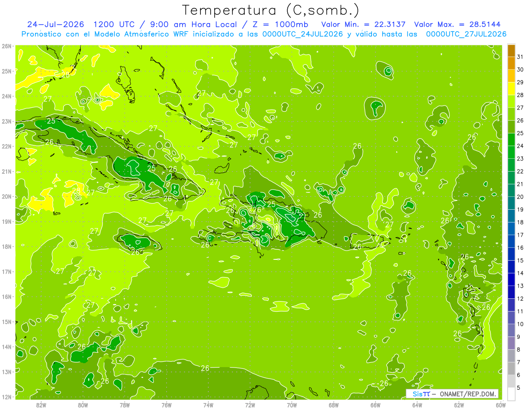Click the "Valor Min. = 22.3137" value
This screenshot has width=532, height=411.
click(x=364, y=24)
